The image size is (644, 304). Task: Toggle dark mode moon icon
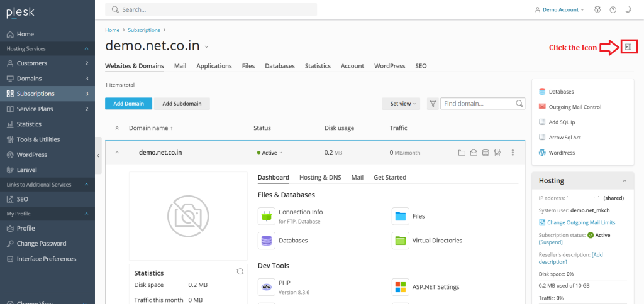(x=628, y=10)
